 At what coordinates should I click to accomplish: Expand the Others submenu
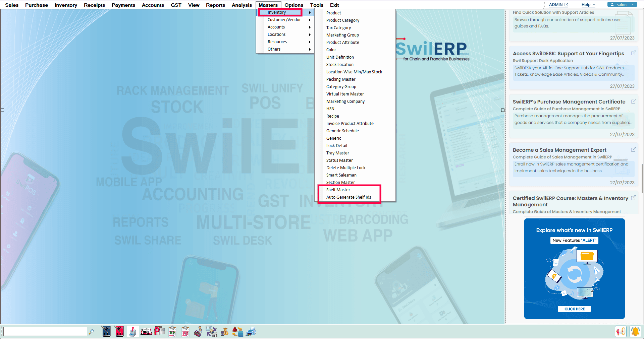[x=285, y=49]
